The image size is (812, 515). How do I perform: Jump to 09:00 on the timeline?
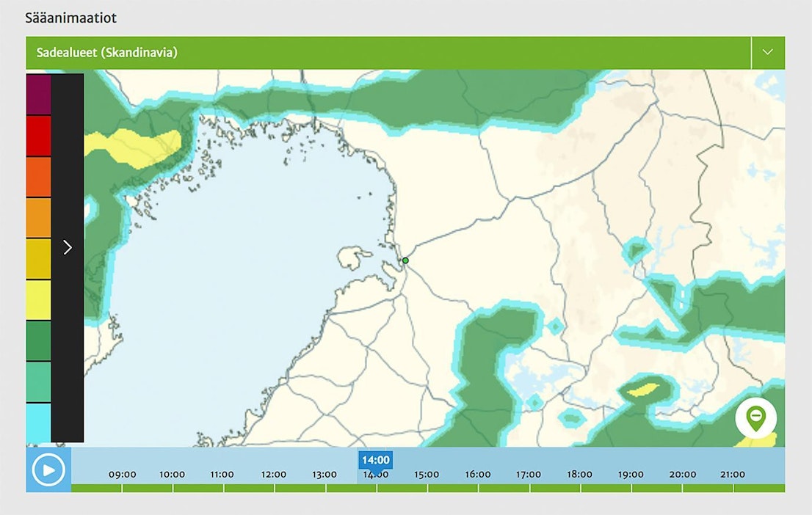coord(122,475)
